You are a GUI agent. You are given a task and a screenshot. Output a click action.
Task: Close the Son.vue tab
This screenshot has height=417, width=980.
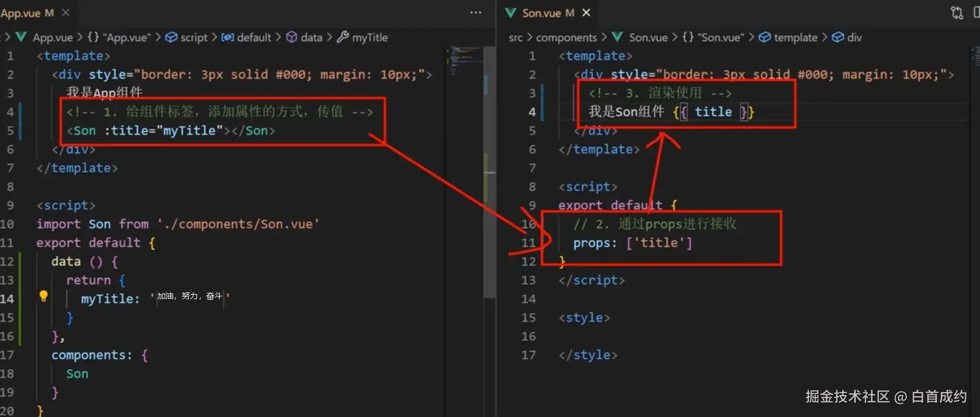tap(586, 12)
